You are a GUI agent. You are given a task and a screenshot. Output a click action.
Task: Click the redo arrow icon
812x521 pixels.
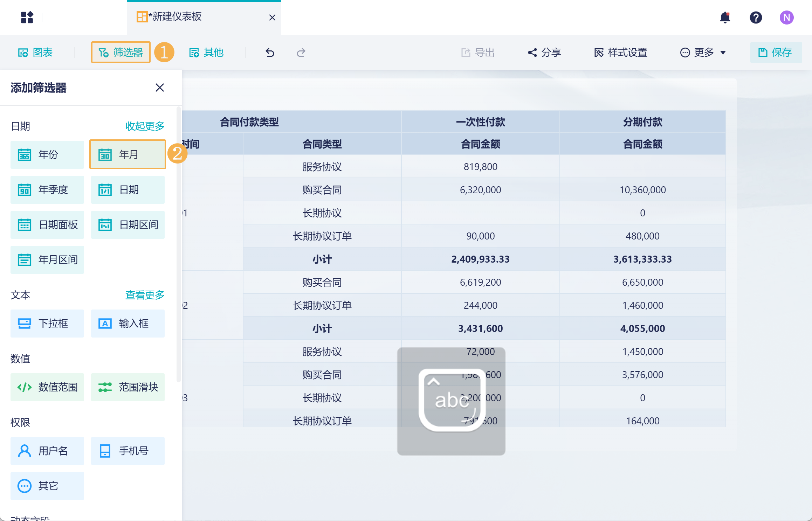pyautogui.click(x=301, y=53)
